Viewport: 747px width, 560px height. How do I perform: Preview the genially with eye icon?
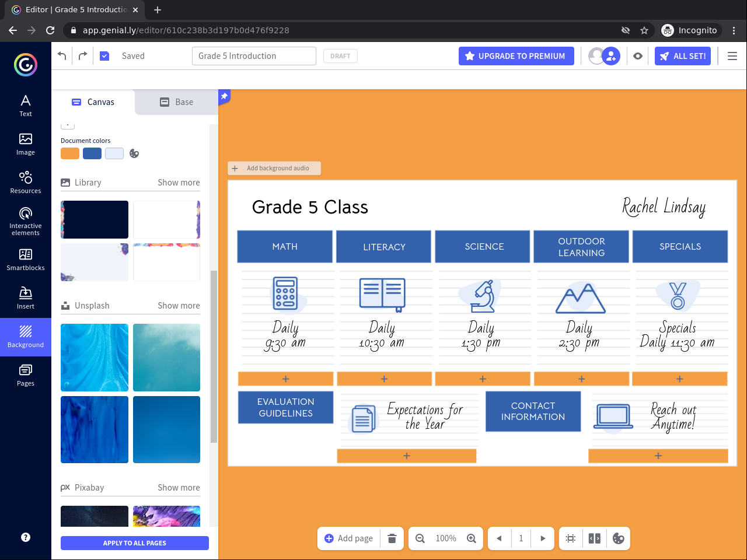coord(638,56)
